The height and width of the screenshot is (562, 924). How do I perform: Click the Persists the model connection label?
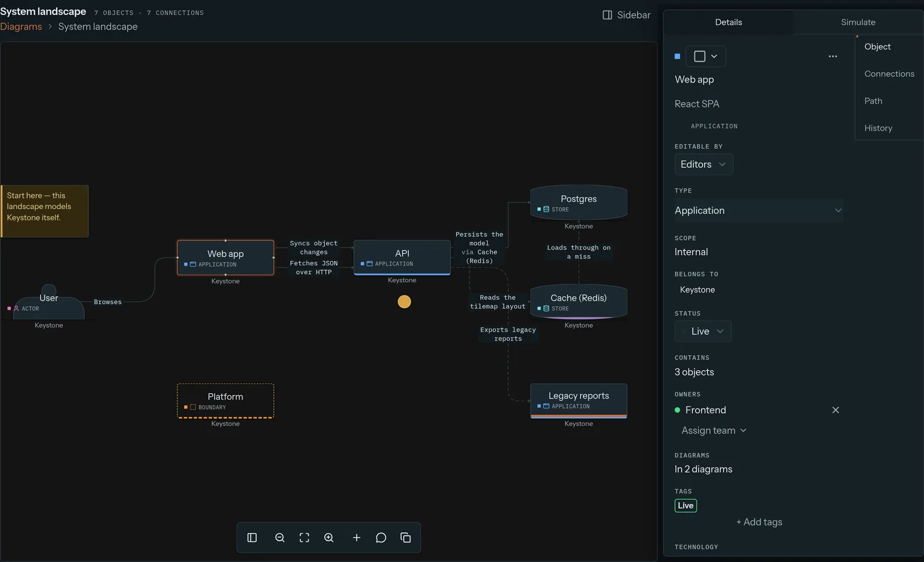pyautogui.click(x=479, y=248)
